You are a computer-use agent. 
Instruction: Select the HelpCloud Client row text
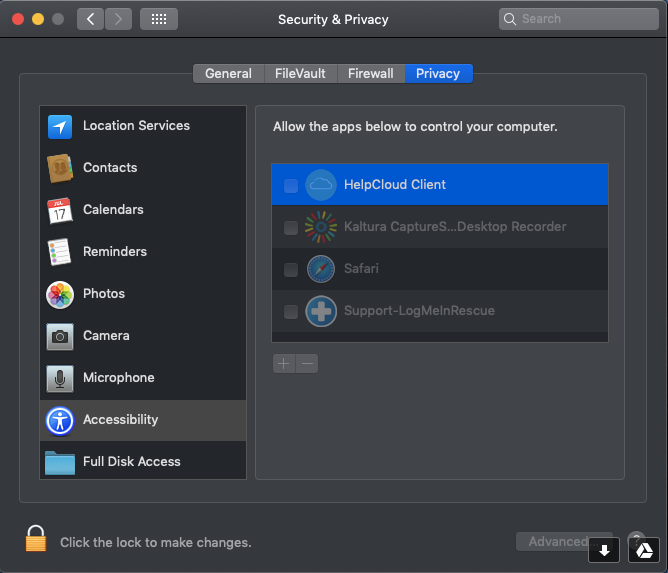[x=395, y=184]
